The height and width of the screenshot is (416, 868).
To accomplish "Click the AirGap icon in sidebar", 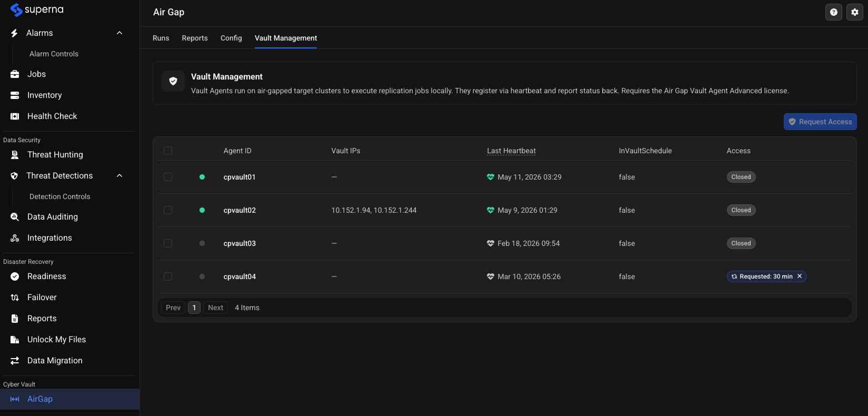I will pyautogui.click(x=15, y=399).
